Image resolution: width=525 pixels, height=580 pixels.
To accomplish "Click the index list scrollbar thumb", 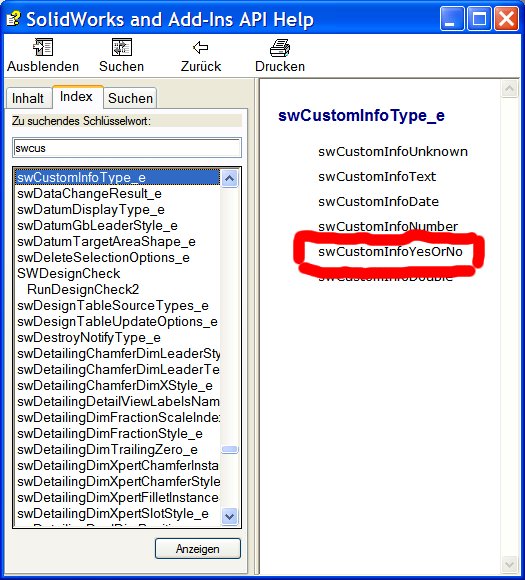I will (229, 449).
